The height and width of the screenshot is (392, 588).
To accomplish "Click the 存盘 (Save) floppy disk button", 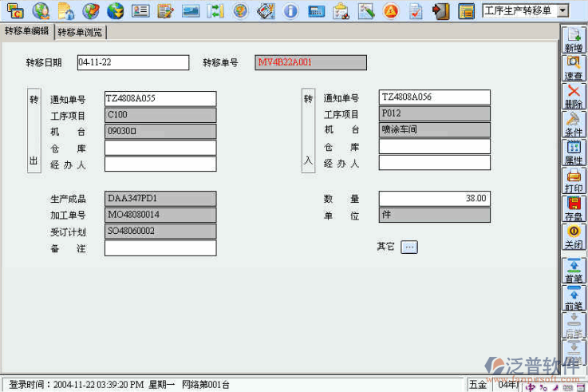I will (x=573, y=208).
